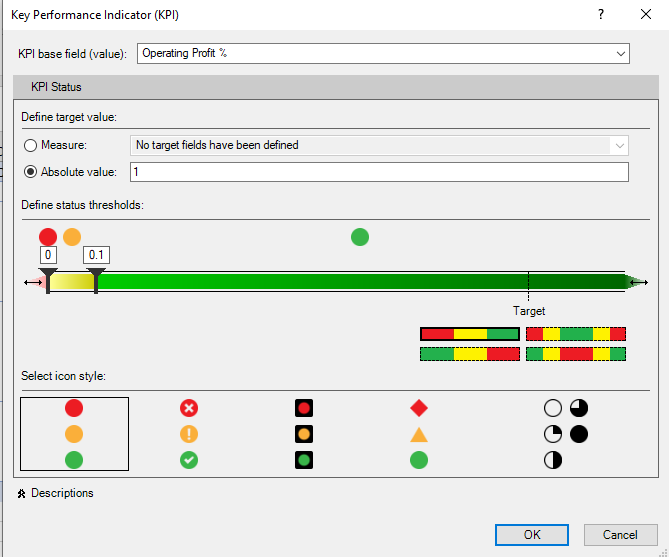Choose the quarter filled pie icon
The width and height of the screenshot is (669, 557).
click(x=553, y=434)
